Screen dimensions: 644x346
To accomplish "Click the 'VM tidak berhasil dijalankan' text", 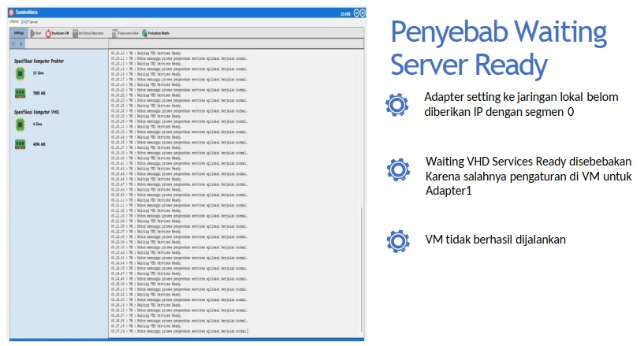I will point(495,240).
